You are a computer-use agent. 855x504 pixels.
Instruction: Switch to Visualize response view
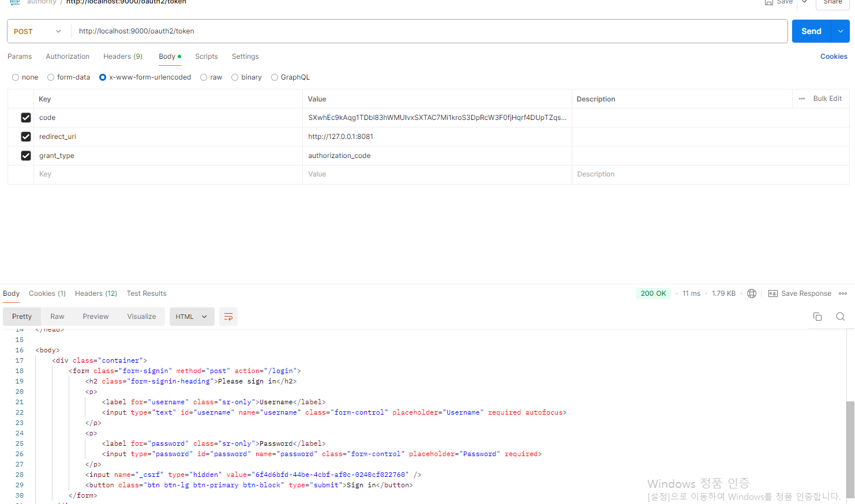141,317
